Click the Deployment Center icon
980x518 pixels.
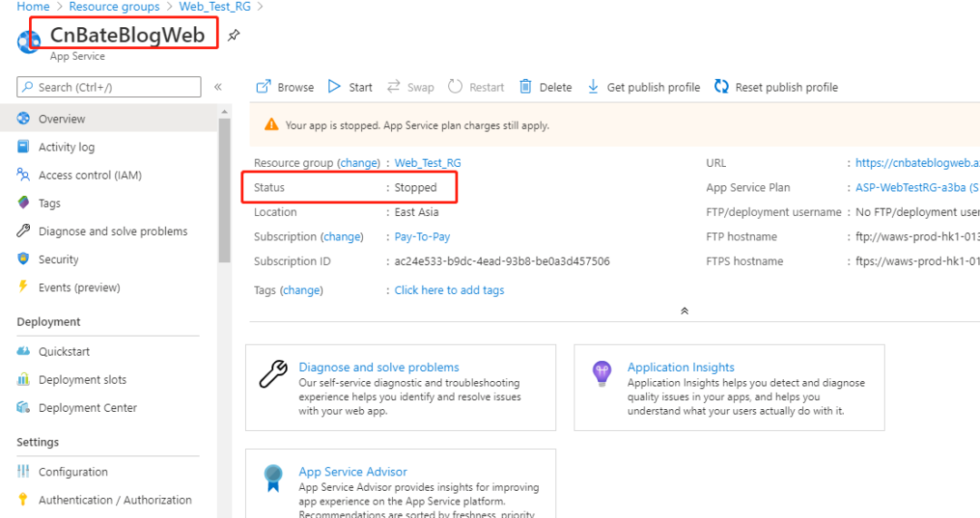pos(23,407)
